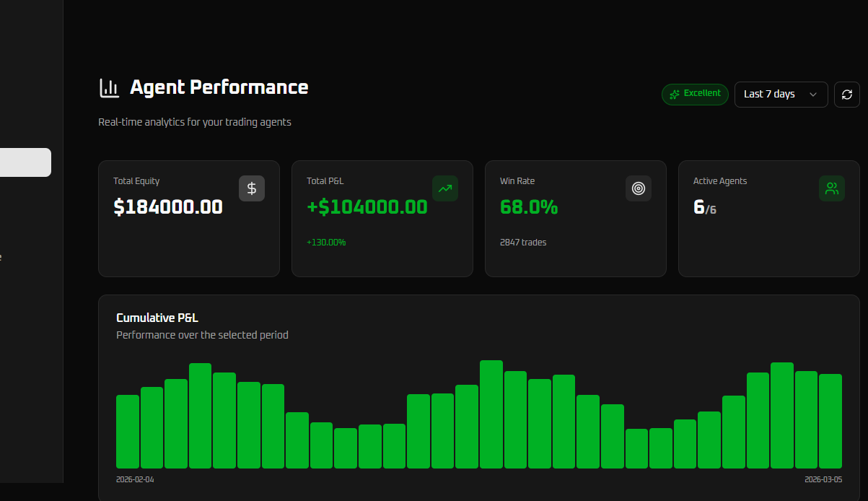Click the refresh icon button
Image resolution: width=868 pixels, height=501 pixels.
[x=847, y=95]
